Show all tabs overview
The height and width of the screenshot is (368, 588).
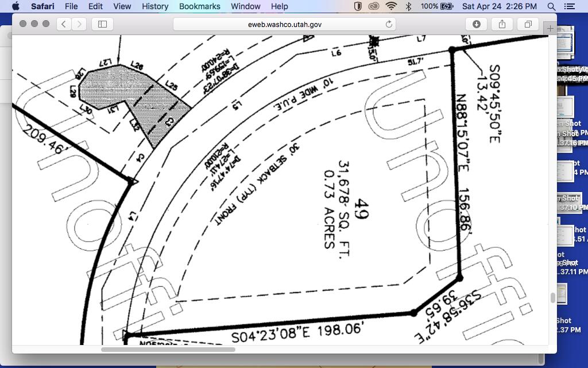pos(528,24)
